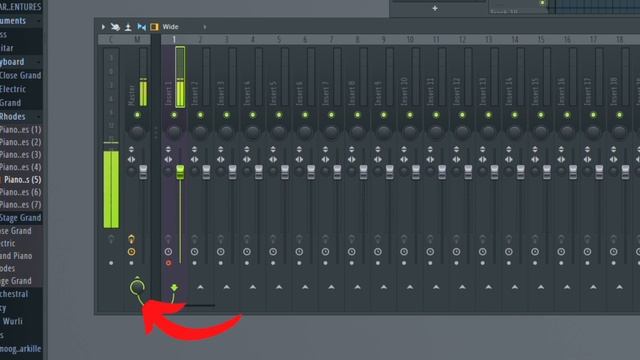Select Piano..es (2) preset in browser
Image resolution: width=640 pixels, height=360 pixels.
(x=21, y=142)
